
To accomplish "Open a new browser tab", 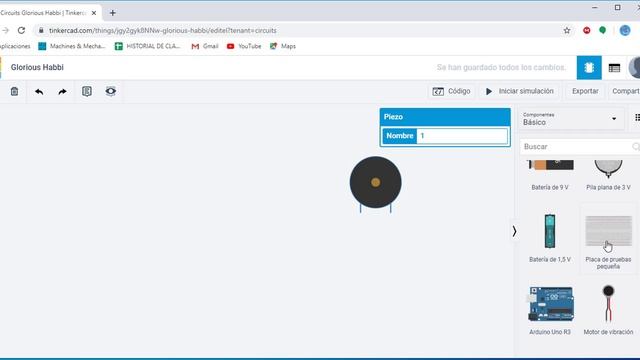I will tap(113, 13).
